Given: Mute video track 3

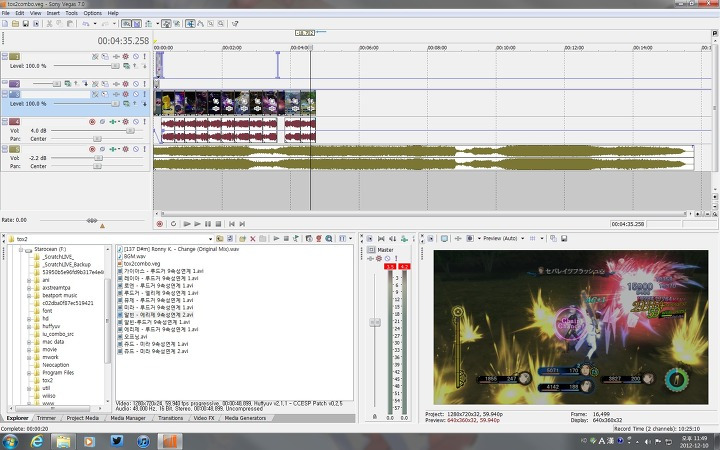Looking at the screenshot, I should (x=135, y=94).
